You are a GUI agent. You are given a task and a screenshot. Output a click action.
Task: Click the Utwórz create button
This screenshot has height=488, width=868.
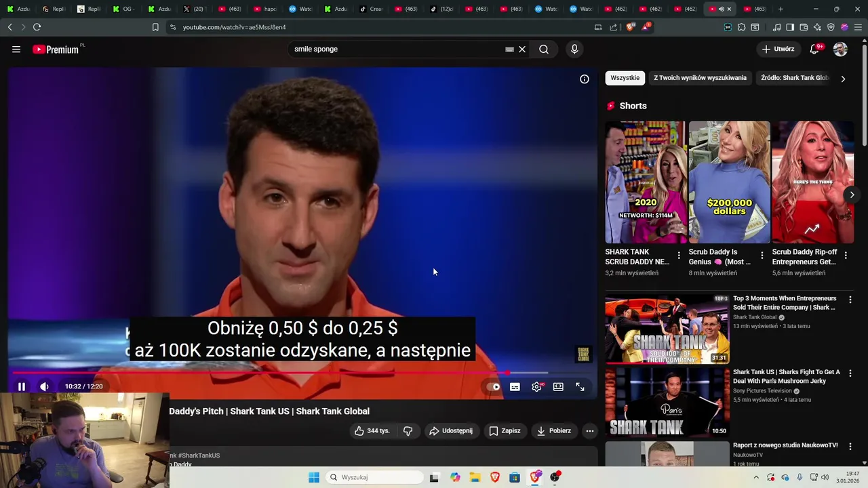[778, 49]
